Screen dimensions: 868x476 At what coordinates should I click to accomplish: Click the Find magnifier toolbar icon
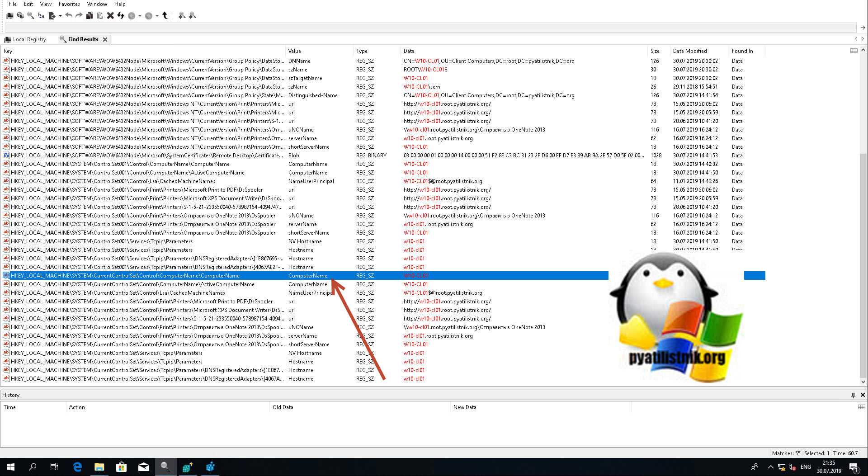(x=30, y=16)
